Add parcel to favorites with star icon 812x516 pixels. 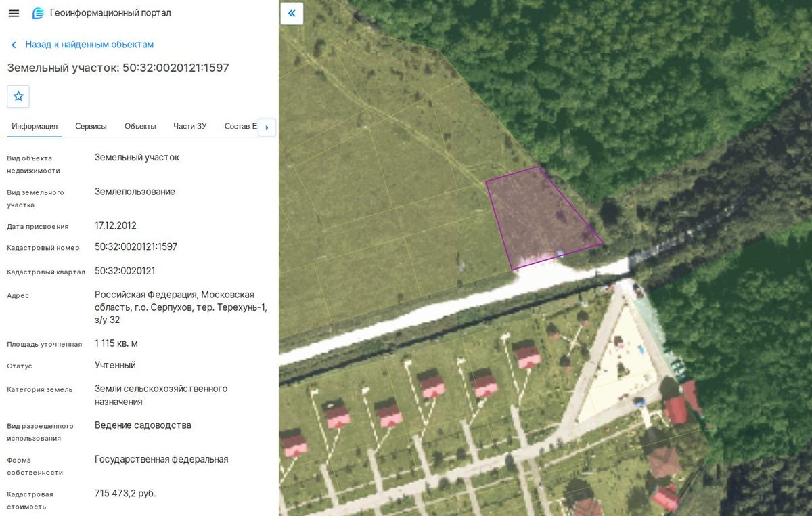click(18, 96)
